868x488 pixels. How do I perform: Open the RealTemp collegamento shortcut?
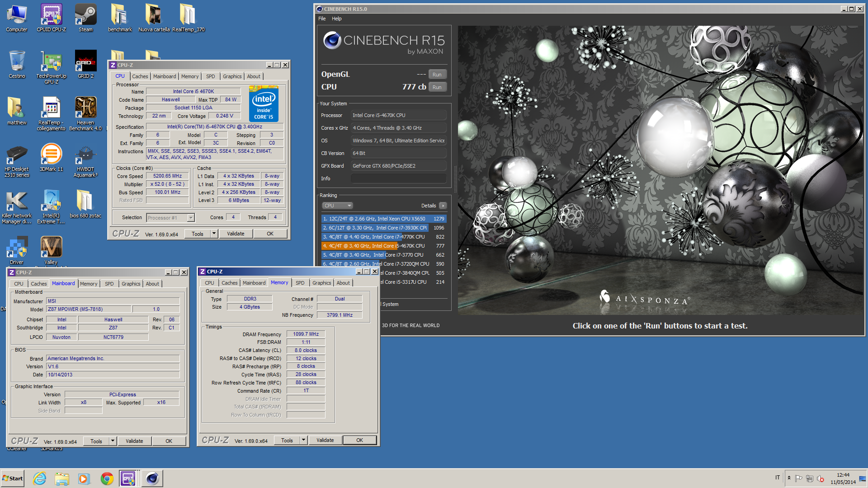tap(51, 114)
